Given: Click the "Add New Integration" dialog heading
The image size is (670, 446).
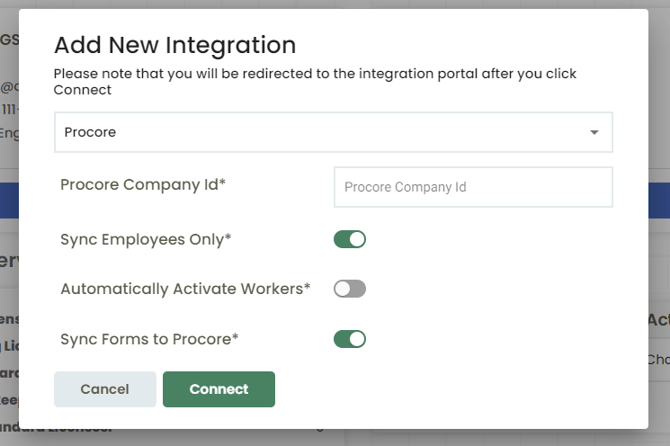Looking at the screenshot, I should [175, 45].
